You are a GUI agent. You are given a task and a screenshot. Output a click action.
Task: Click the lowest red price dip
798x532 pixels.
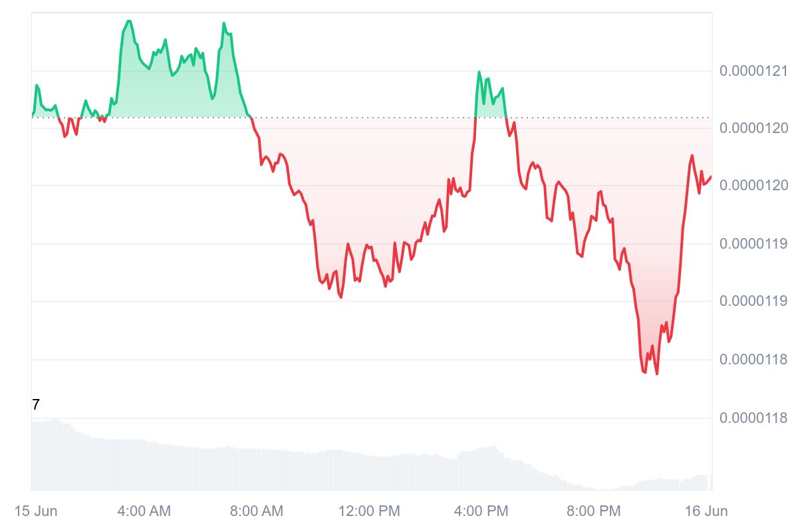(657, 373)
